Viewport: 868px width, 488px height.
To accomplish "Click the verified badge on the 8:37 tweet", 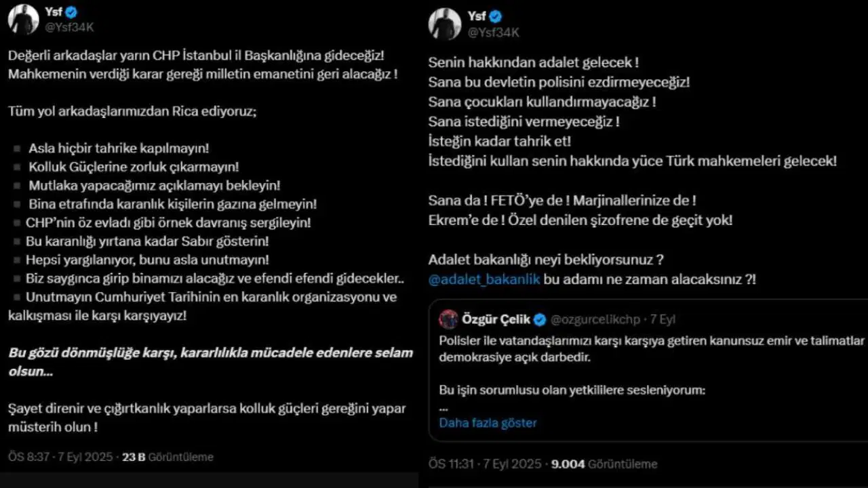I will (71, 12).
